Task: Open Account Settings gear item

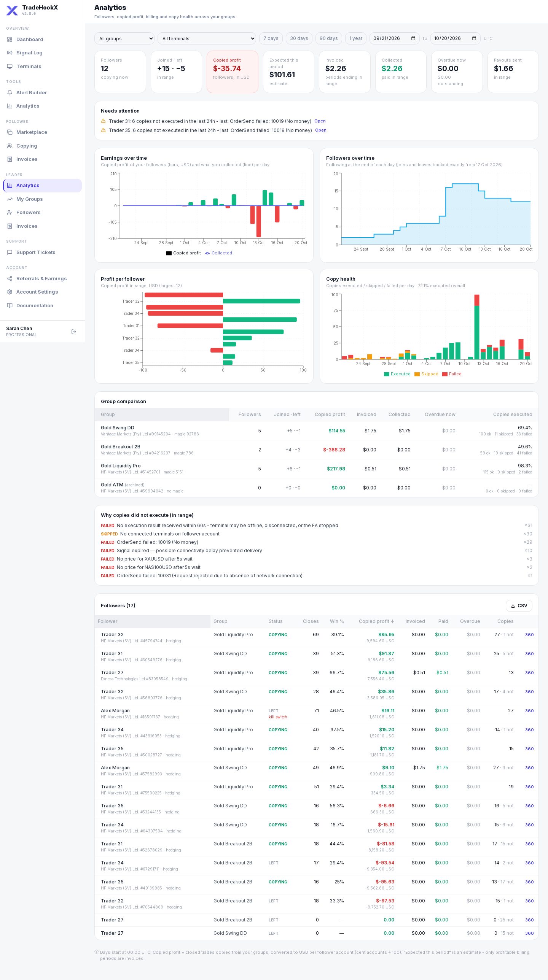Action: [x=42, y=292]
